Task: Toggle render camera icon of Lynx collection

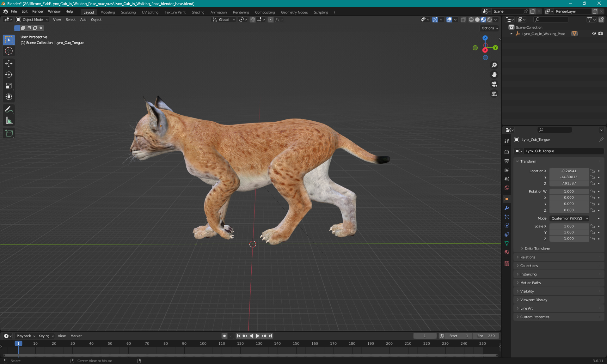Action: pyautogui.click(x=601, y=33)
